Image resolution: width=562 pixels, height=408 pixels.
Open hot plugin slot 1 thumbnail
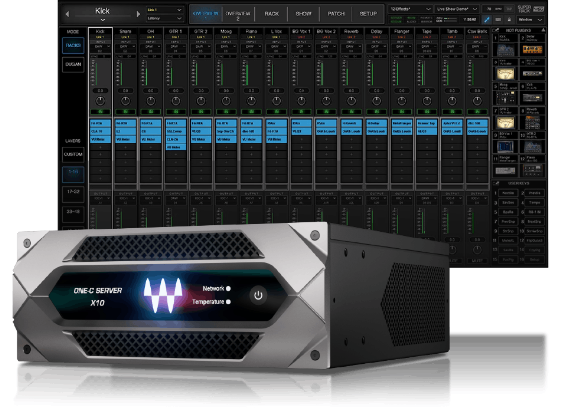[506, 50]
